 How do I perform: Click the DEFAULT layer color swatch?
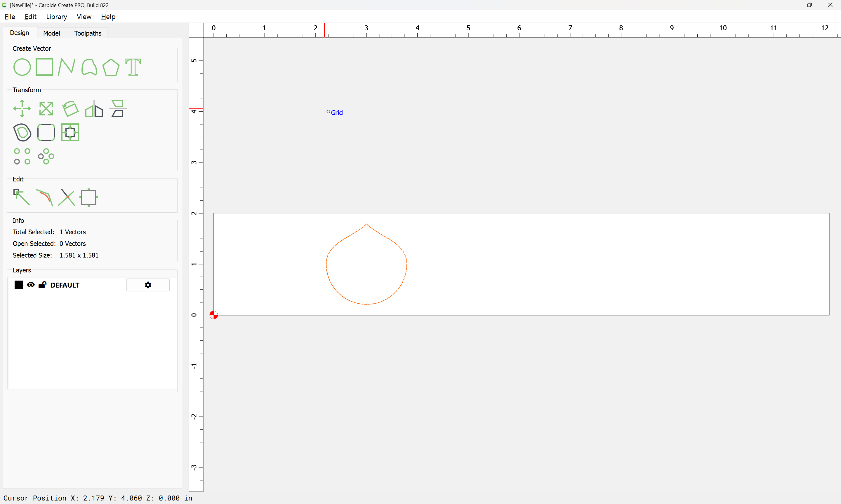(x=19, y=285)
